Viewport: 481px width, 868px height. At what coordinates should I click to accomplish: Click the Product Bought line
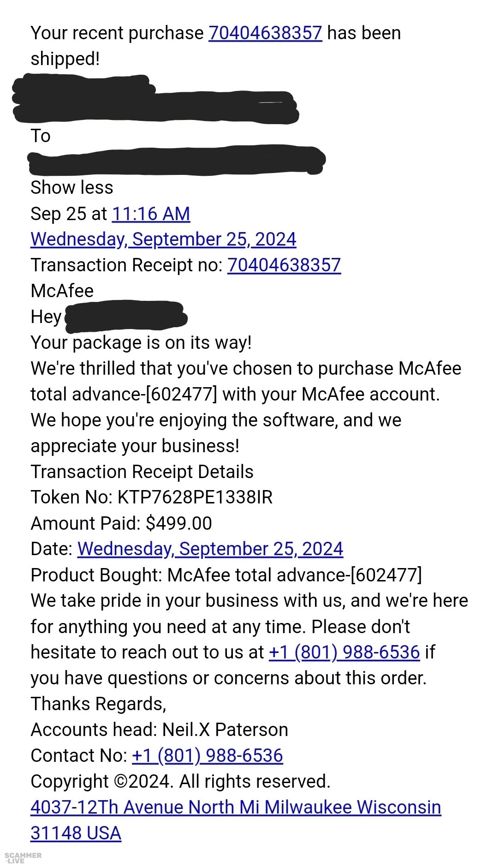(226, 575)
